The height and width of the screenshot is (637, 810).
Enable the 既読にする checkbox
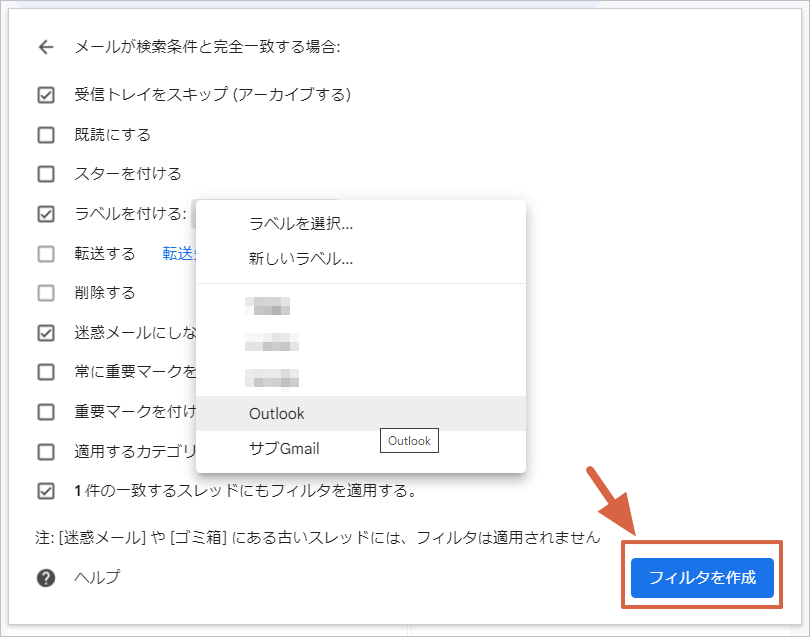tap(45, 134)
